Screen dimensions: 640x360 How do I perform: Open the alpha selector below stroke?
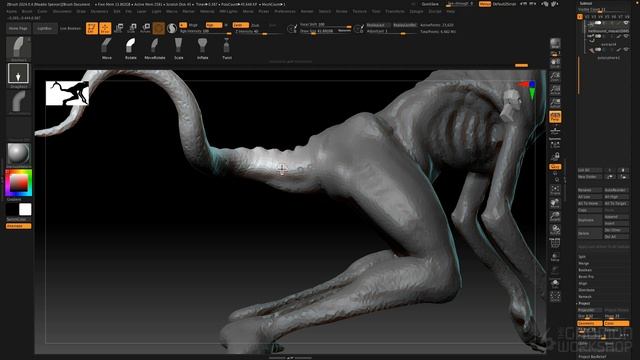tap(18, 102)
